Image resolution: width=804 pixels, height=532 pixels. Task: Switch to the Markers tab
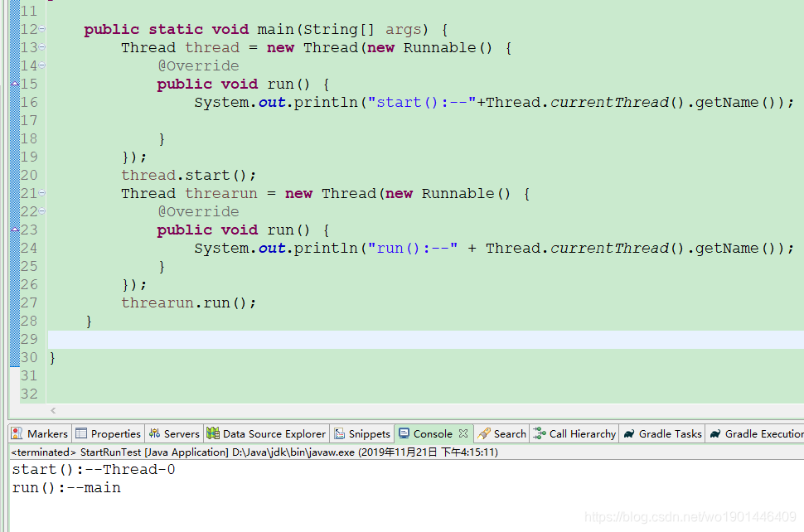click(x=39, y=433)
